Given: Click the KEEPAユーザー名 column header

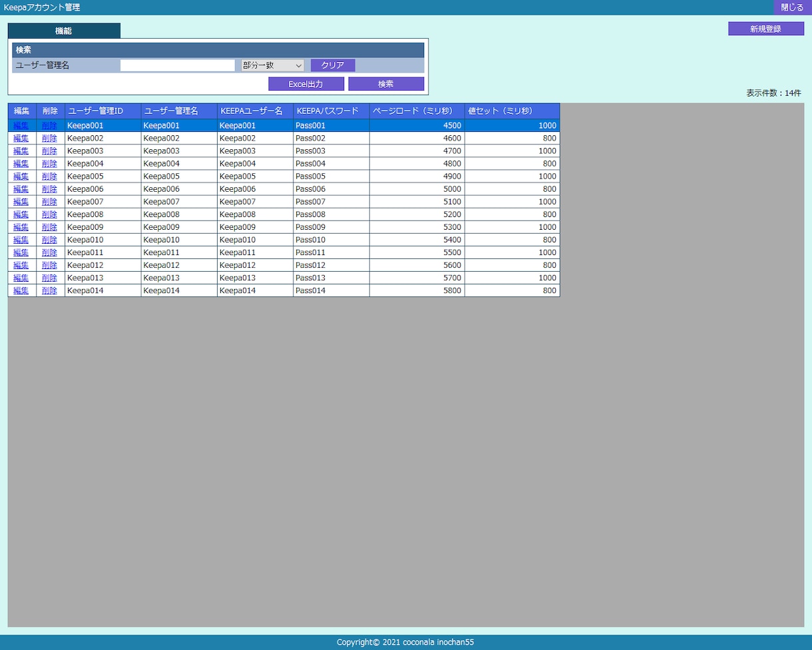Looking at the screenshot, I should [x=255, y=111].
